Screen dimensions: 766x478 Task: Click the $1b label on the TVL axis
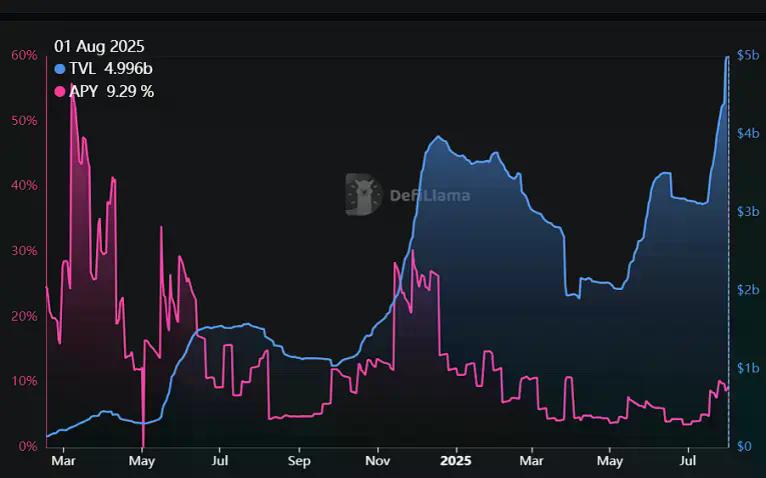coord(746,368)
